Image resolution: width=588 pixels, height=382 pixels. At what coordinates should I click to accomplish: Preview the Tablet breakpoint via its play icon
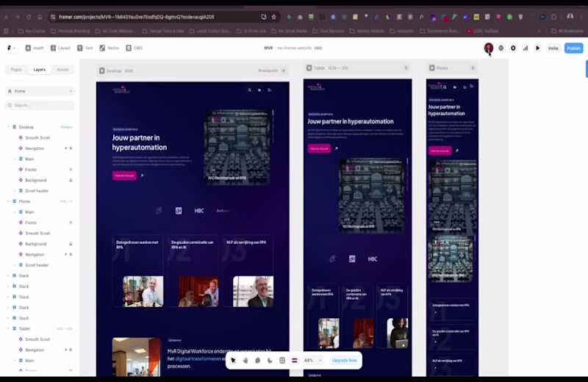(x=309, y=68)
